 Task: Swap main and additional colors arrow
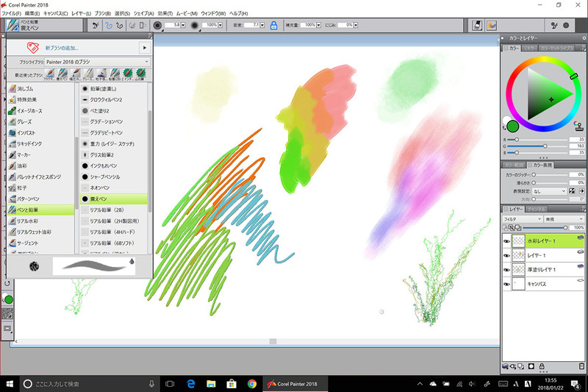pos(504,129)
